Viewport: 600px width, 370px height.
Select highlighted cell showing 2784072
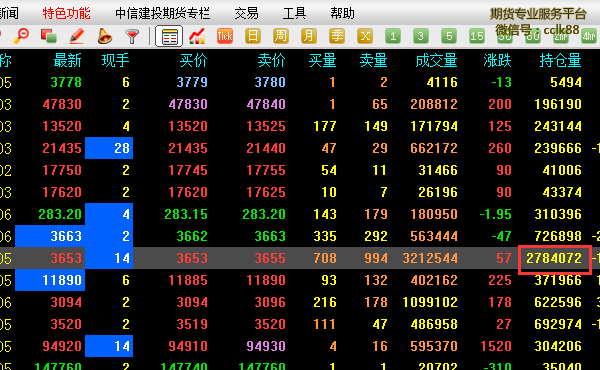(555, 259)
